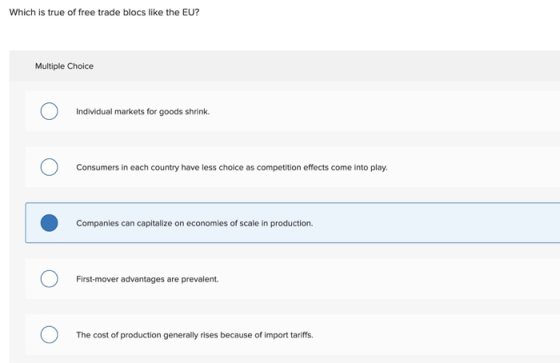560x363 pixels.
Task: Click the selected radio for 'economies of scale in production'
Action: (49, 223)
